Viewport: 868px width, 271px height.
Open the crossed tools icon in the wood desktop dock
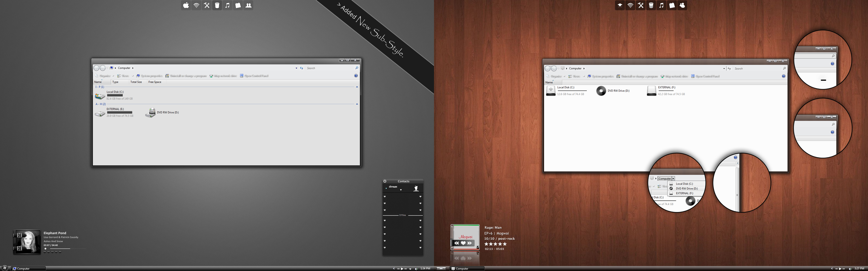(x=641, y=5)
